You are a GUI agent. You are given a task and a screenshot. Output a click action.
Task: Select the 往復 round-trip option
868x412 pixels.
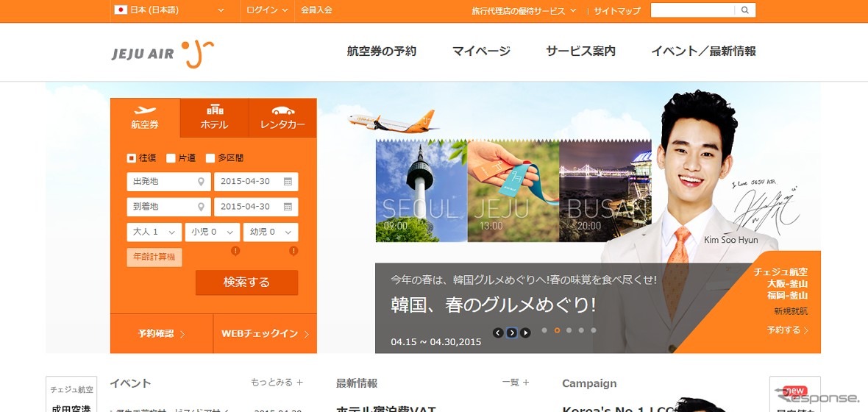pos(132,157)
